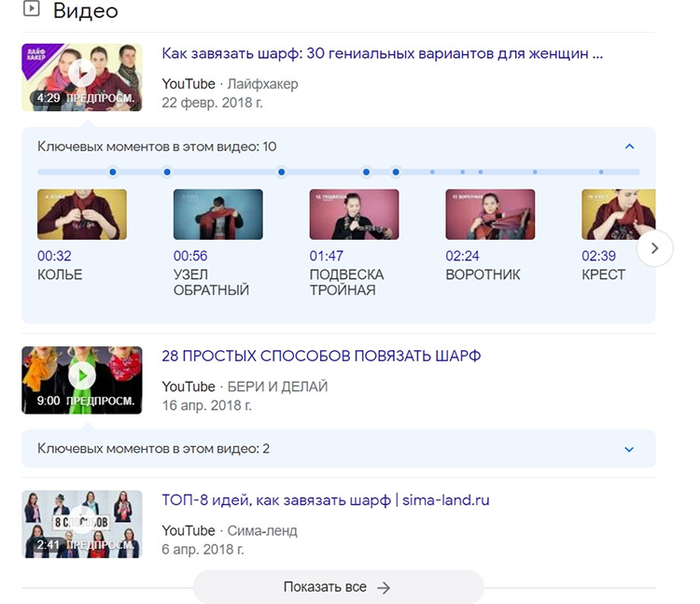
Task: Open the КРЕСТ key moment thumbnail
Action: (618, 215)
